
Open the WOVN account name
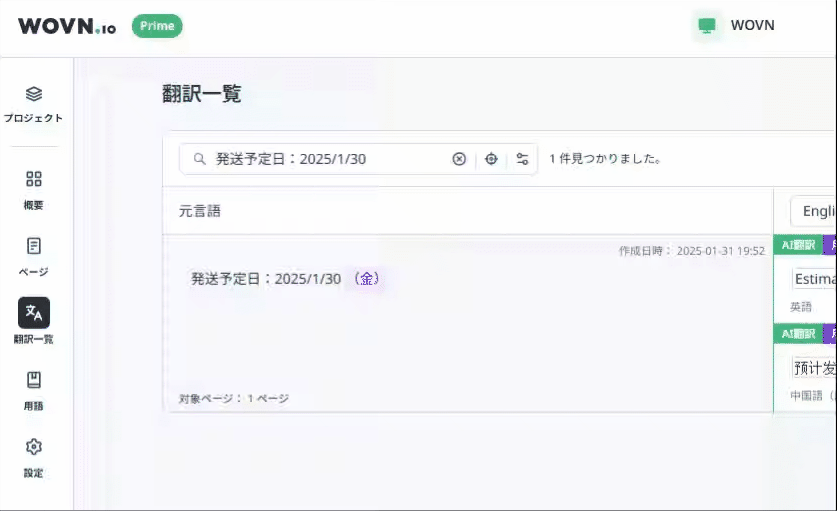pyautogui.click(x=752, y=25)
